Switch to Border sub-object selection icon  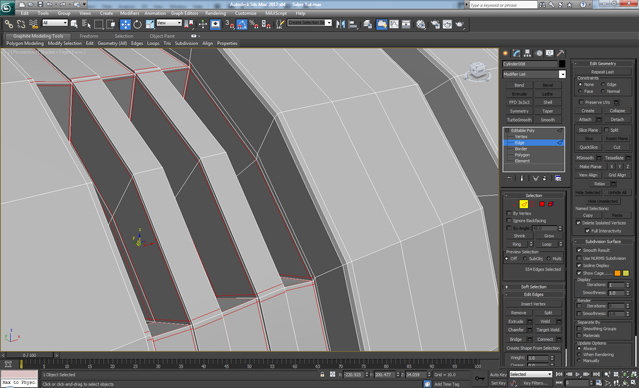(533, 204)
